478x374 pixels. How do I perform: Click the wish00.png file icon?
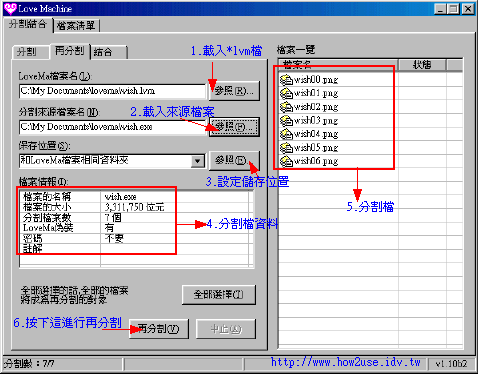pos(286,80)
